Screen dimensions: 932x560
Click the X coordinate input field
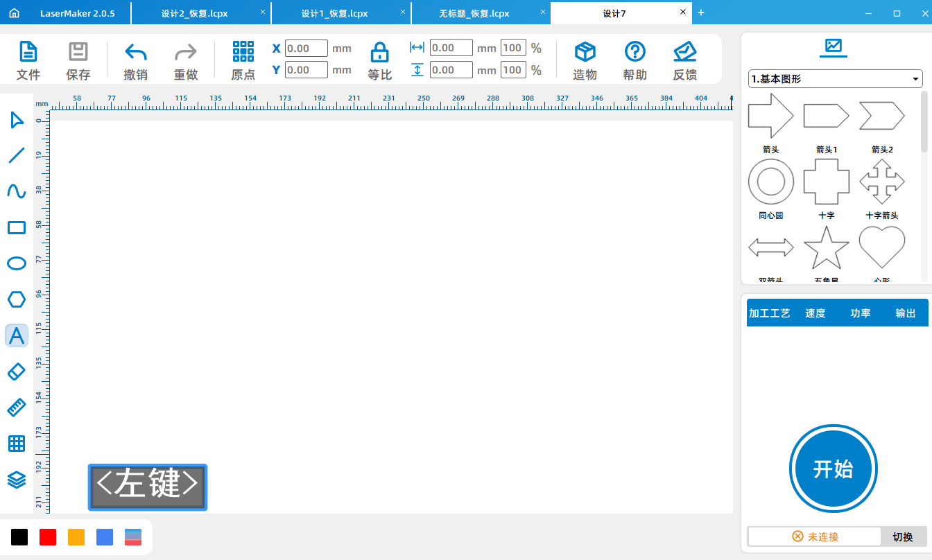tap(307, 49)
